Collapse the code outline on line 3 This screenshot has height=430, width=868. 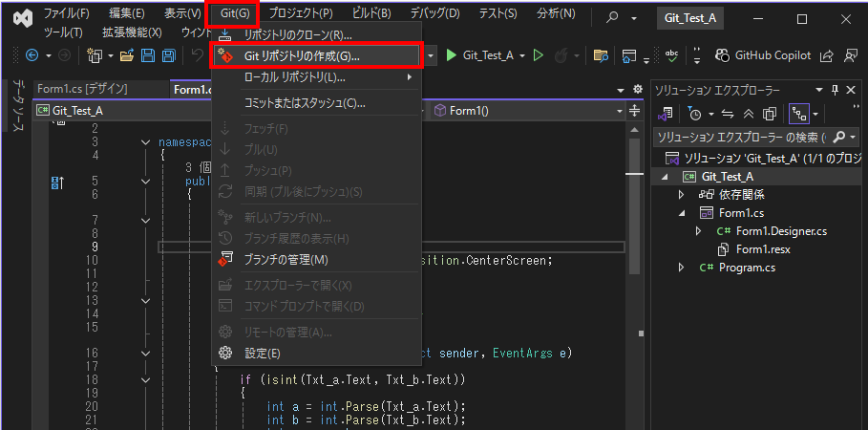pos(145,142)
